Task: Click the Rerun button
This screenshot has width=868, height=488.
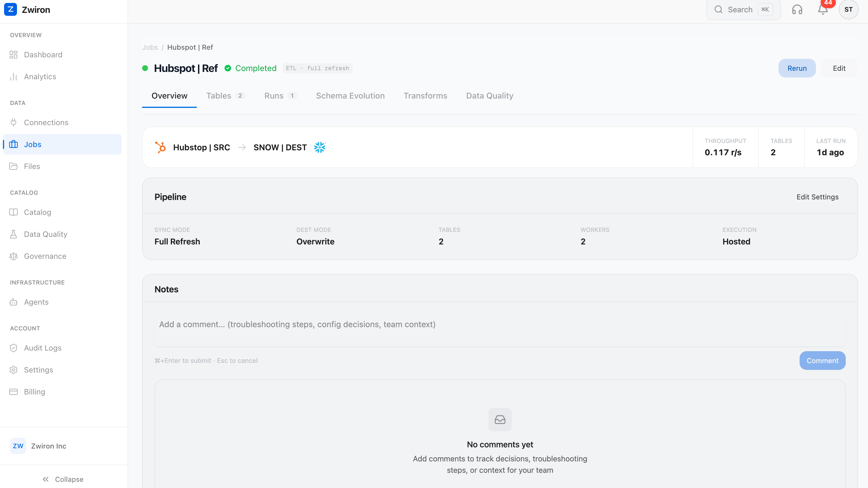Action: 797,68
